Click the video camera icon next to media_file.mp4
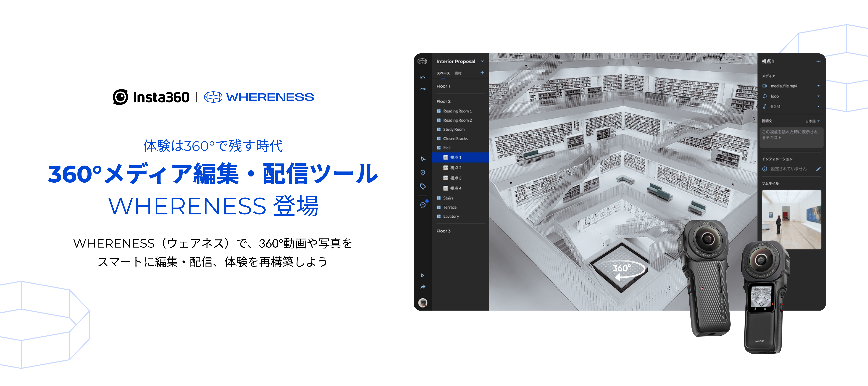This screenshot has height=386, width=868. (765, 86)
